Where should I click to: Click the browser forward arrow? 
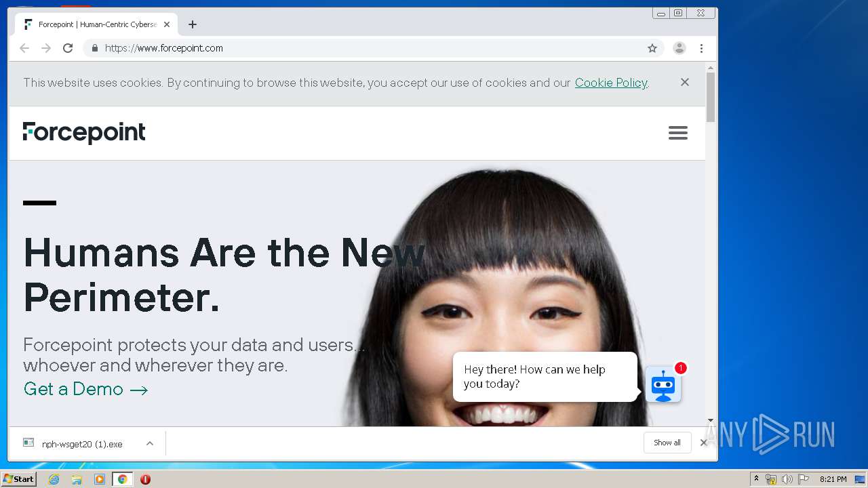(x=46, y=48)
